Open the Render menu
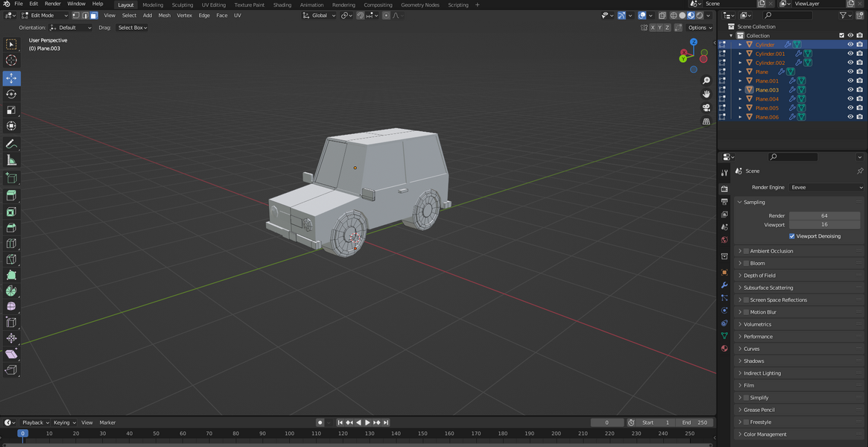This screenshot has height=447, width=868. pyautogui.click(x=53, y=4)
